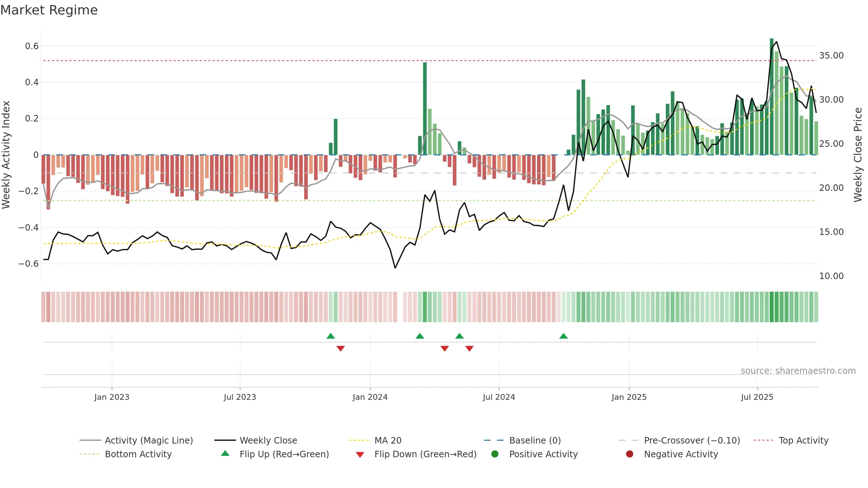Screen dimensions: 868x488
Task: Click the Jan 2024 axis label
Action: (370, 397)
